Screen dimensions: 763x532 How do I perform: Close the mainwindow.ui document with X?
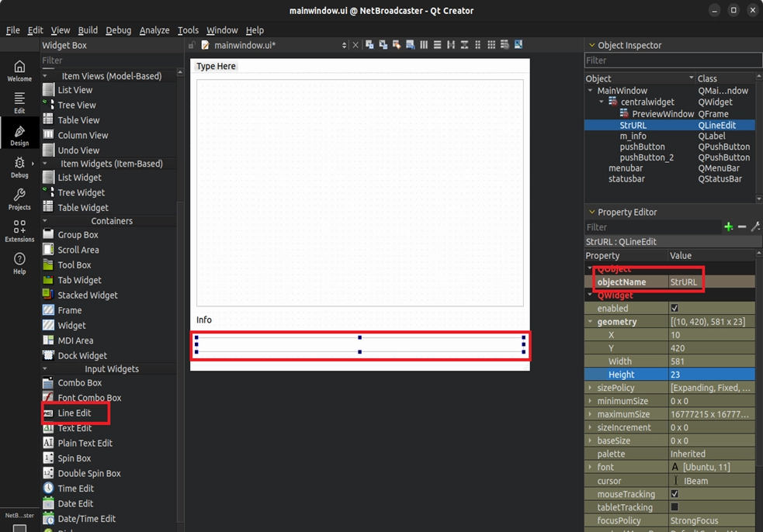[x=355, y=45]
